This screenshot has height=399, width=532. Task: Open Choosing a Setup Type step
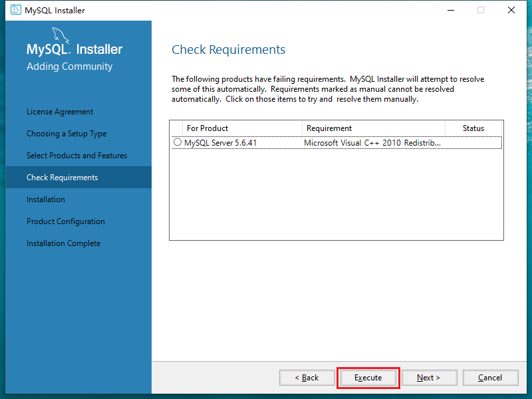pyautogui.click(x=66, y=134)
